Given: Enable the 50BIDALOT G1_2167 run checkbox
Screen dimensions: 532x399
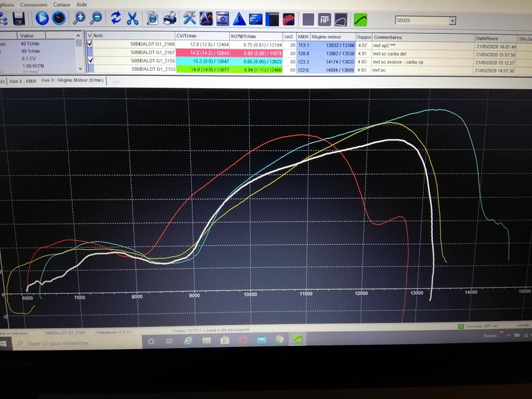Looking at the screenshot, I should coord(90,53).
